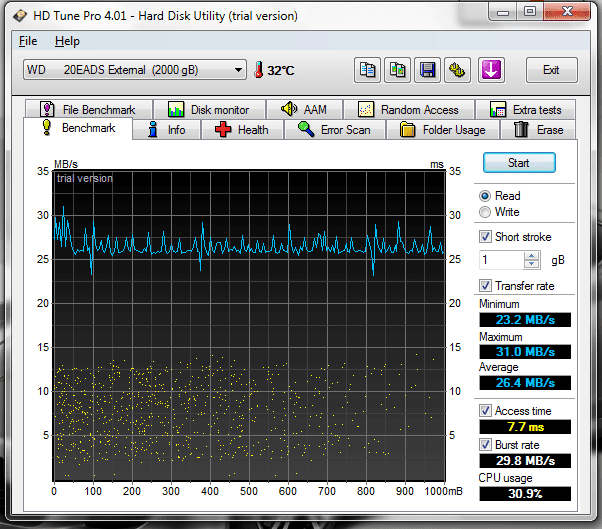Open options via the yellow tools icon
Viewport: 602px width, 529px height.
(x=458, y=70)
